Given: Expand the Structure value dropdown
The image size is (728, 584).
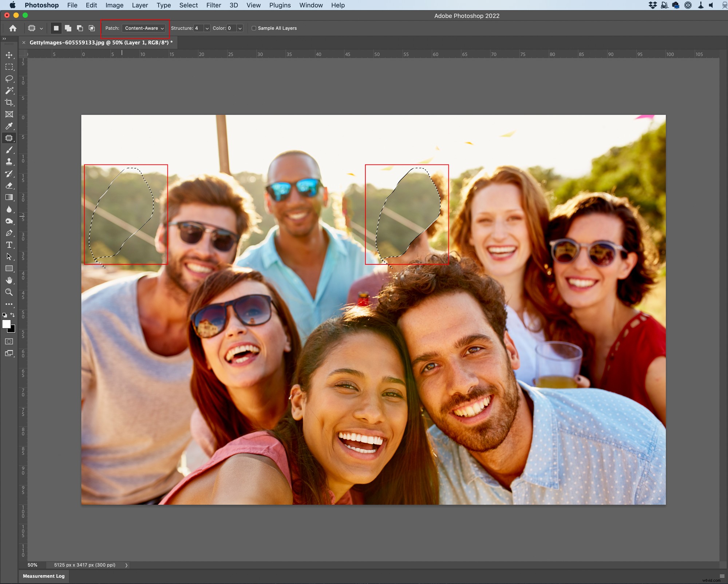Looking at the screenshot, I should [x=206, y=28].
